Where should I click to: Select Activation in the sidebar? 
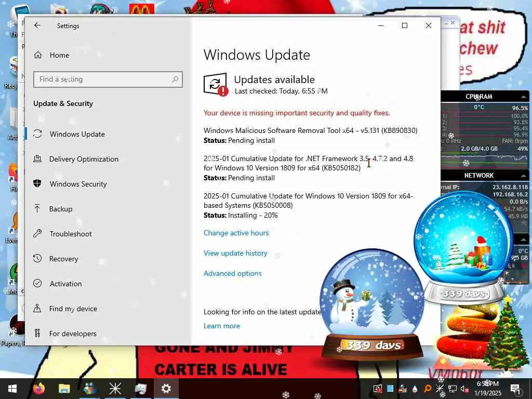[65, 284]
